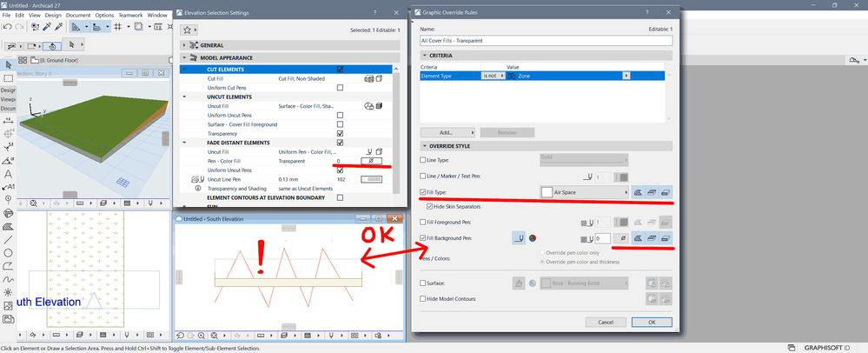Click the rule name field 'All Cover Fills - Transparent'

pyautogui.click(x=547, y=41)
